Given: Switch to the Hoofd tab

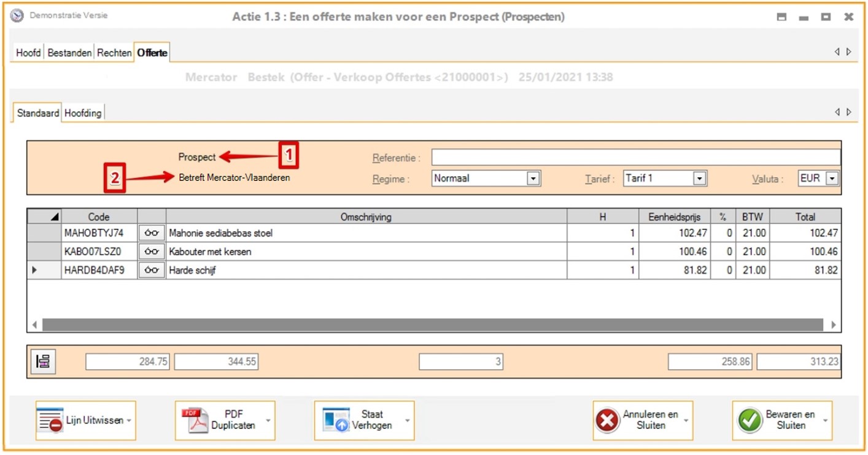Looking at the screenshot, I should tap(28, 53).
